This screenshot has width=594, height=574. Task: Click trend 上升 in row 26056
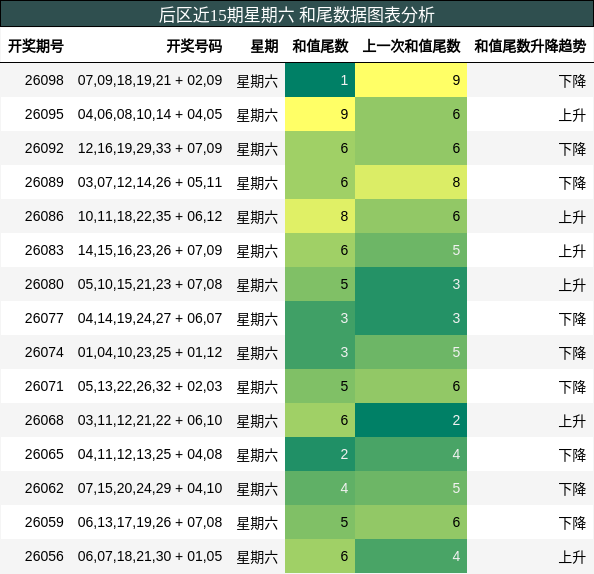click(x=572, y=557)
